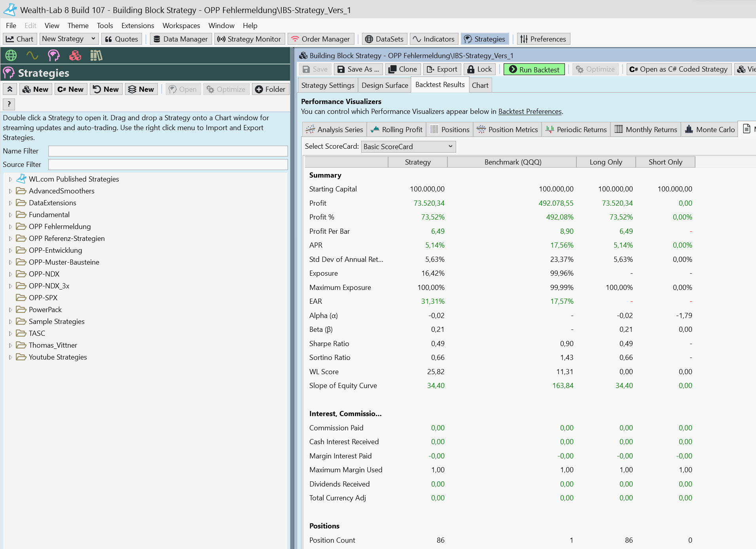Switch to Design Surface tab
Viewport: 756px width, 549px height.
point(385,85)
